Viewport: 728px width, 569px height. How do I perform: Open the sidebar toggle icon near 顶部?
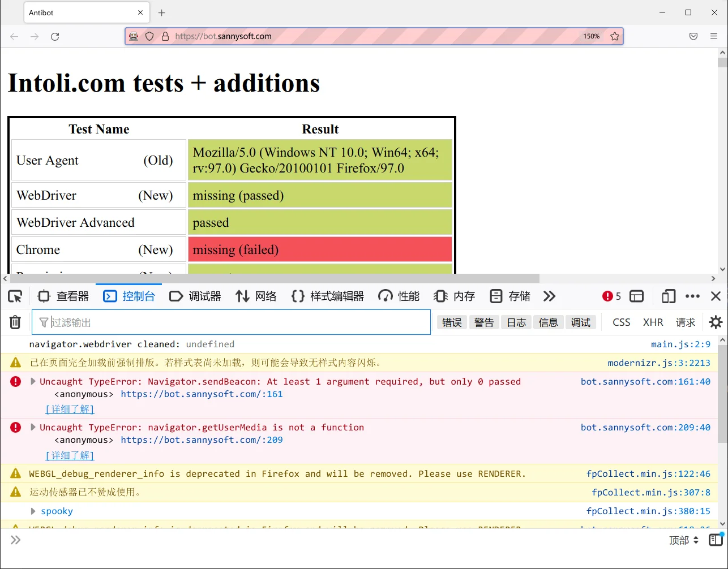pos(716,540)
